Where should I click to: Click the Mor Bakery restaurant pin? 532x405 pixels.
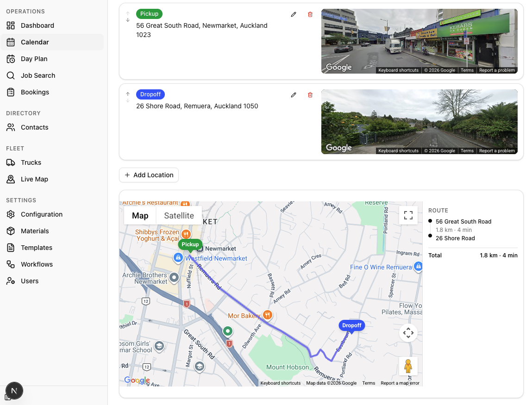tap(267, 315)
